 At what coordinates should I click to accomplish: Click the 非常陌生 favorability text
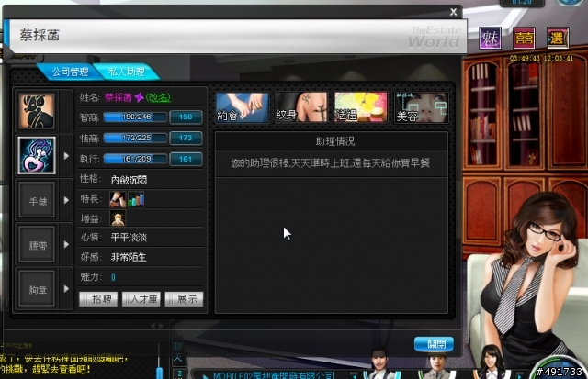point(129,257)
